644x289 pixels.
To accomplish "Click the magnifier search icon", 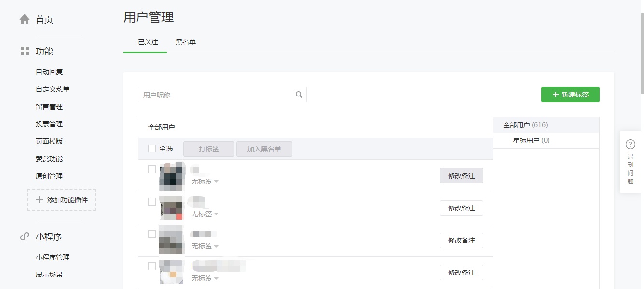I will (x=299, y=95).
